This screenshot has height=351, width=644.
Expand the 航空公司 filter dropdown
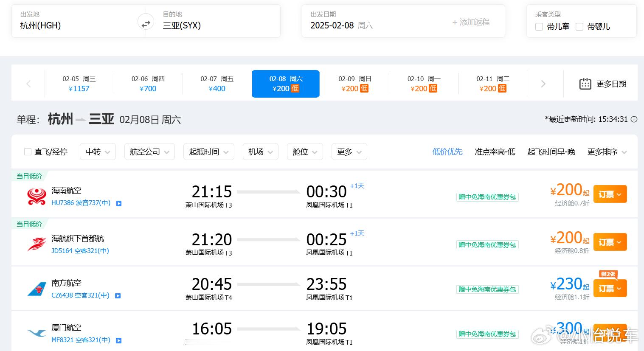pyautogui.click(x=149, y=152)
